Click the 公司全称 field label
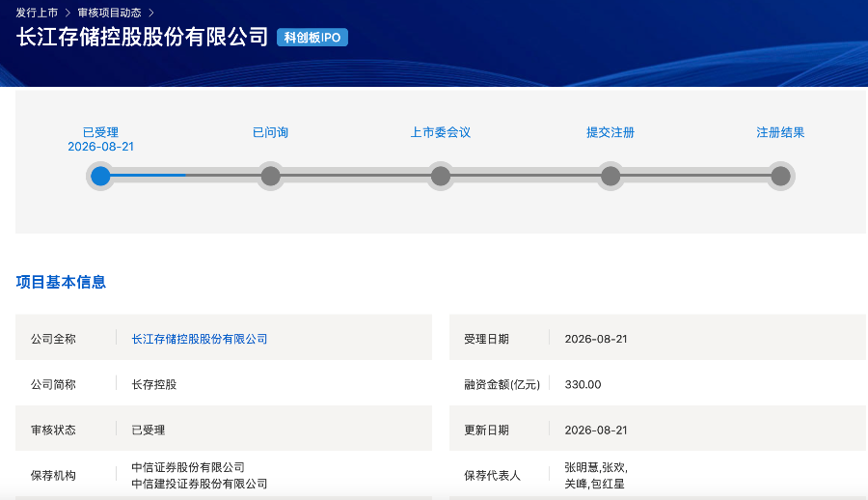This screenshot has height=500, width=868. [53, 339]
